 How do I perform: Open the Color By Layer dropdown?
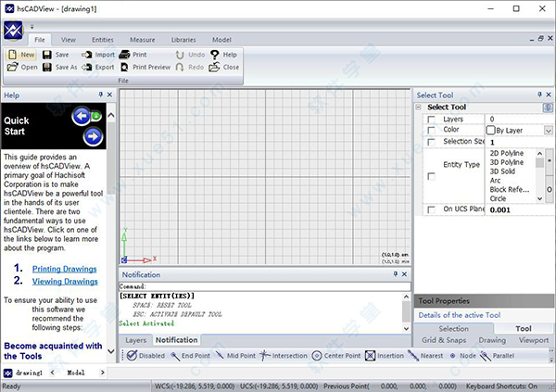pos(549,131)
